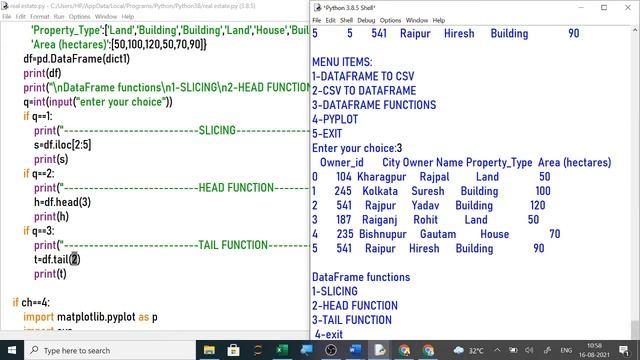Screen dimensions: 640x360
Task: Open Options menu in Python Shell
Action: 390,20
